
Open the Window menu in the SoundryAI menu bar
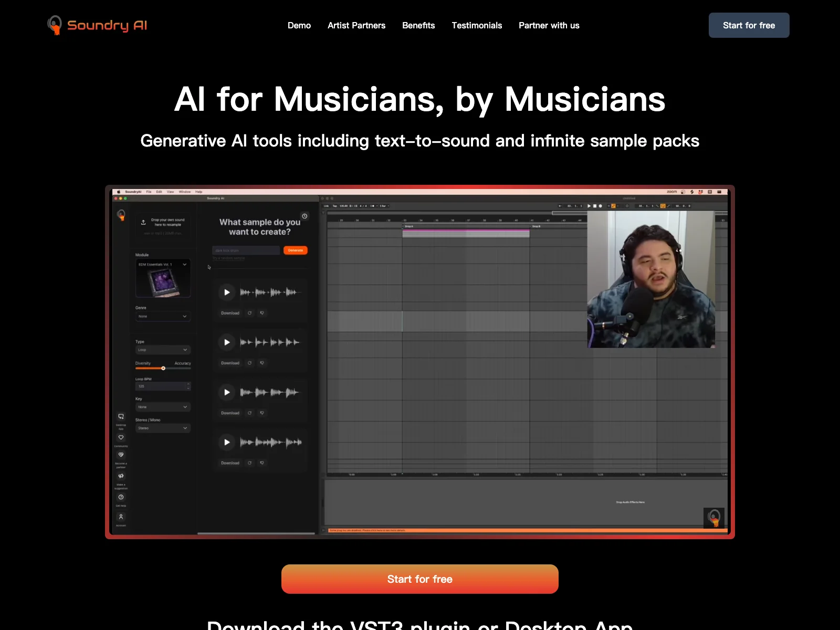(x=185, y=192)
